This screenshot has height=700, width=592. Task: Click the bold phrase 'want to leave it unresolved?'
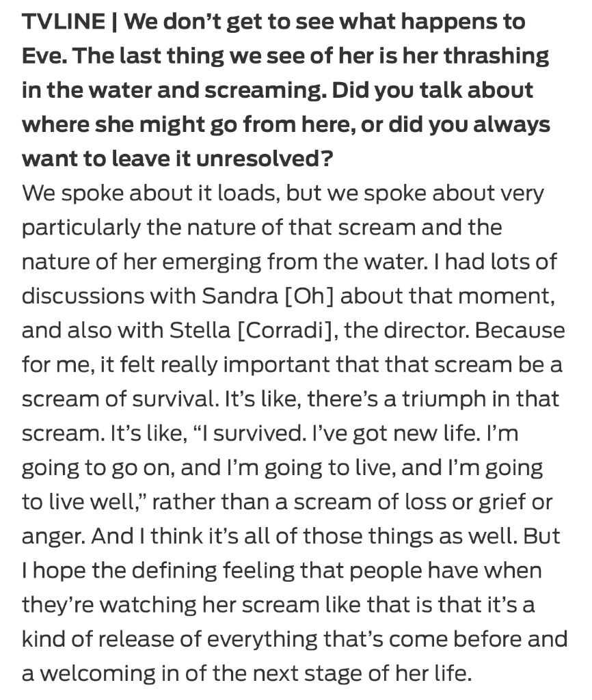pyautogui.click(x=177, y=159)
